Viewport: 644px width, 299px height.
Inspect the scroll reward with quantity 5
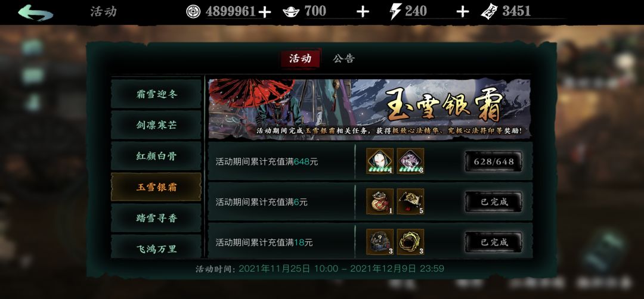point(410,201)
